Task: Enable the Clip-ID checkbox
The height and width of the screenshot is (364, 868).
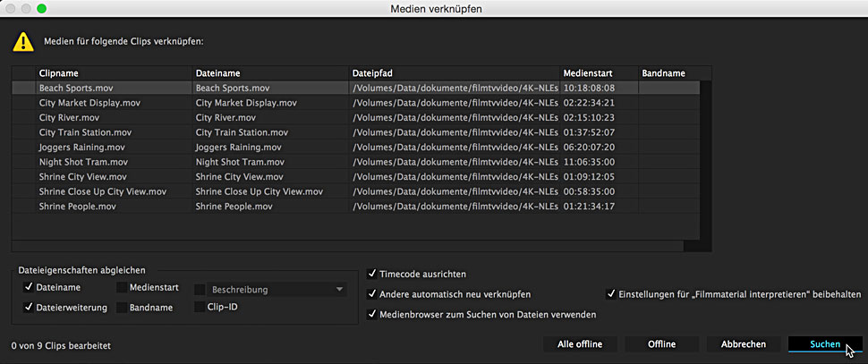Action: pyautogui.click(x=200, y=308)
